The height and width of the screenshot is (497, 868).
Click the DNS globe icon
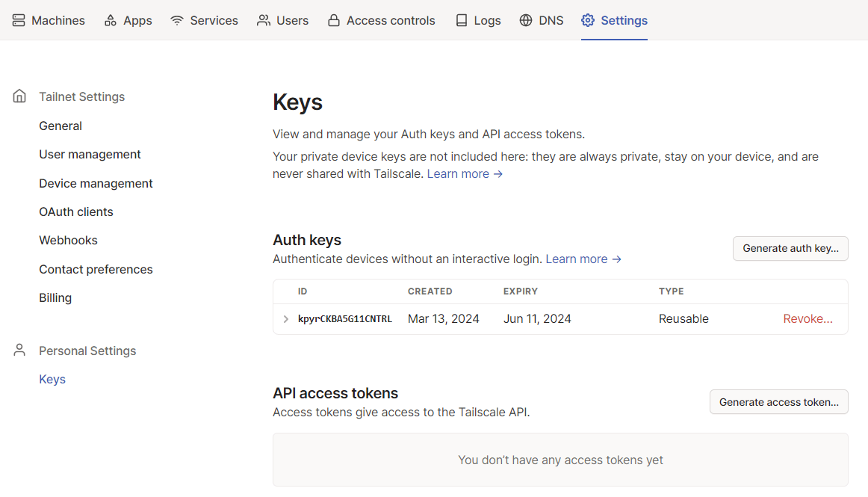(526, 20)
